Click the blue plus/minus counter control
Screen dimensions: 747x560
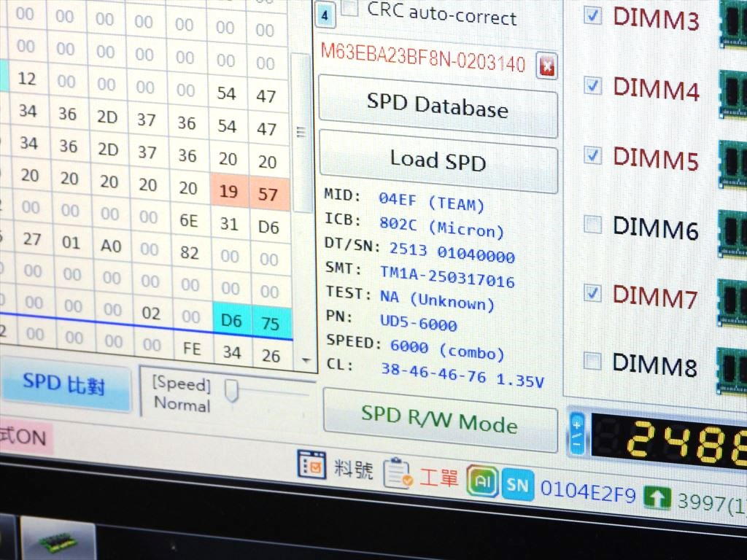[577, 435]
